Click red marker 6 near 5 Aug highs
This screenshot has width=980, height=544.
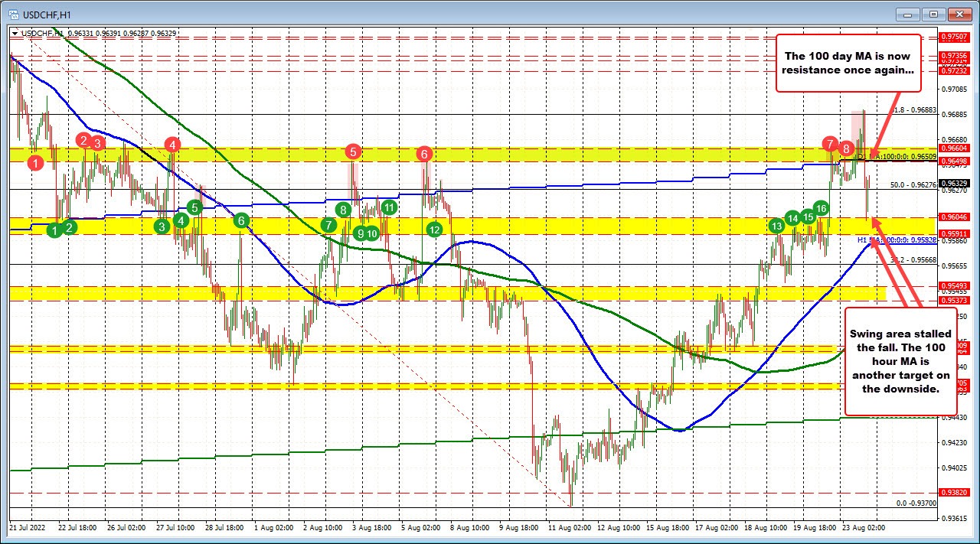point(424,154)
